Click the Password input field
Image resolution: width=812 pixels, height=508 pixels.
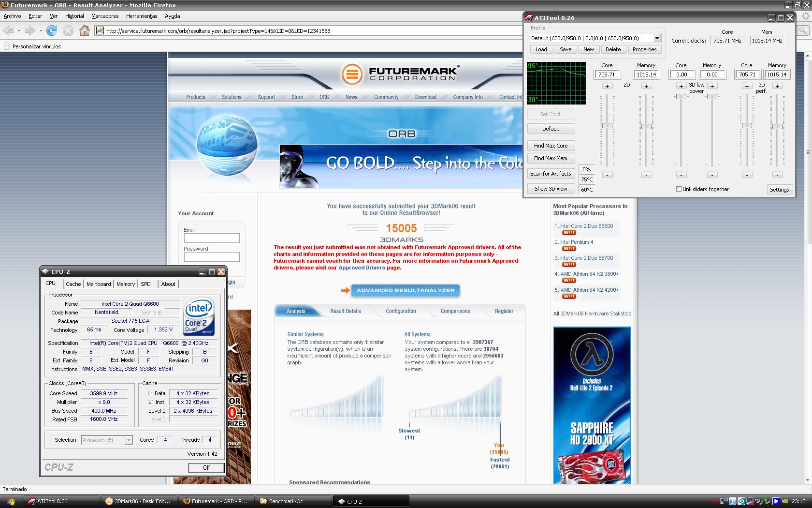[212, 257]
